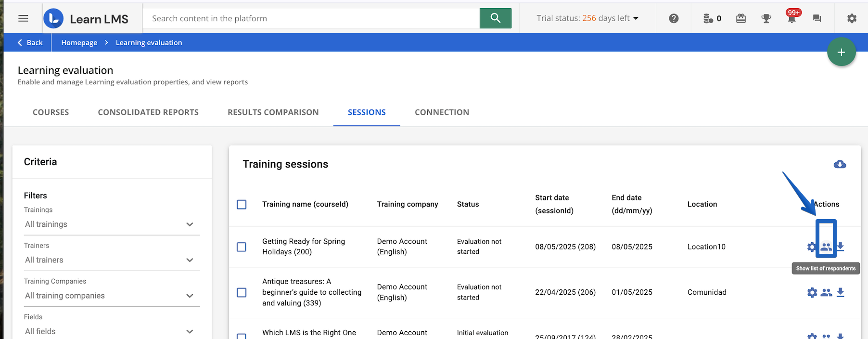Select the Antique treasures session checkbox
The height and width of the screenshot is (339, 868).
pos(242,293)
